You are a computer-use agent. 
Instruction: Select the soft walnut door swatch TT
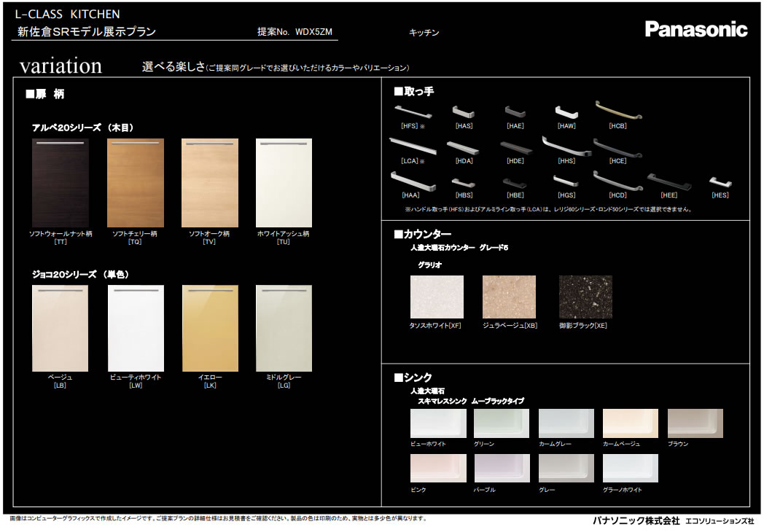[61, 183]
